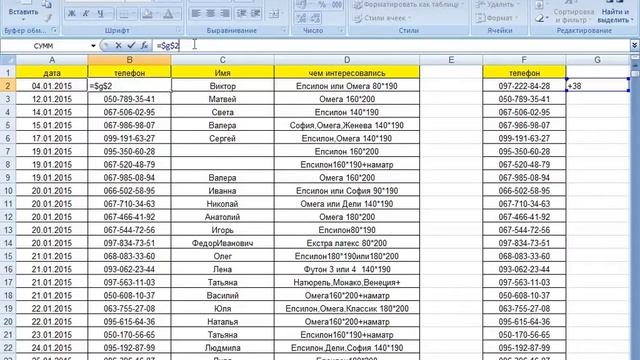
Task: Open Выравнивание group dialog launcher
Action: (x=284, y=31)
